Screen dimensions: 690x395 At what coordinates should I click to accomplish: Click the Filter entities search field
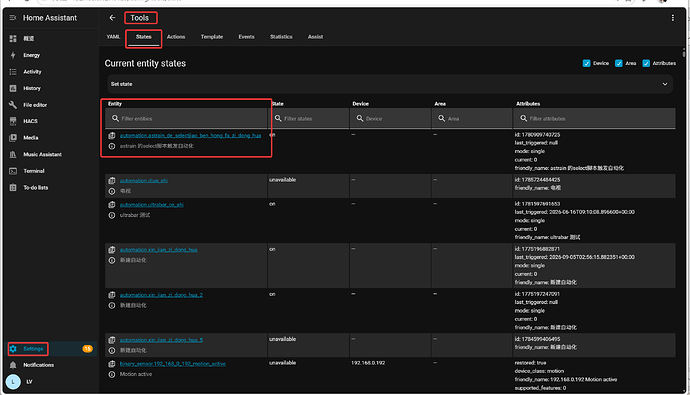pyautogui.click(x=186, y=119)
